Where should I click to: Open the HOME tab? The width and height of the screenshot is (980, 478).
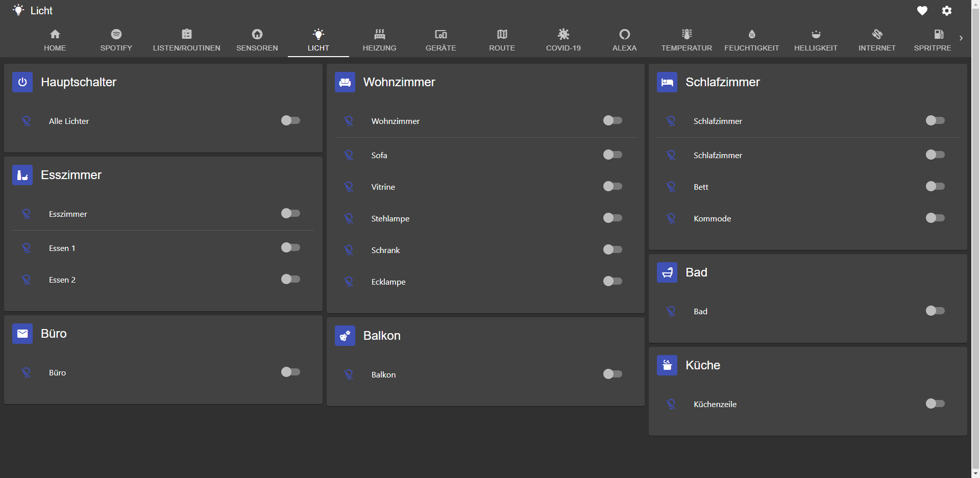coord(55,40)
